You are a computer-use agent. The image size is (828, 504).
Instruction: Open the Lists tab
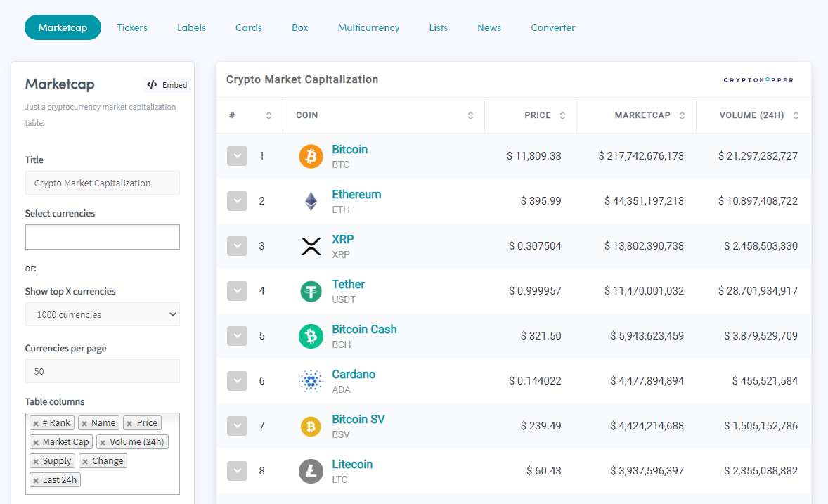[x=439, y=27]
